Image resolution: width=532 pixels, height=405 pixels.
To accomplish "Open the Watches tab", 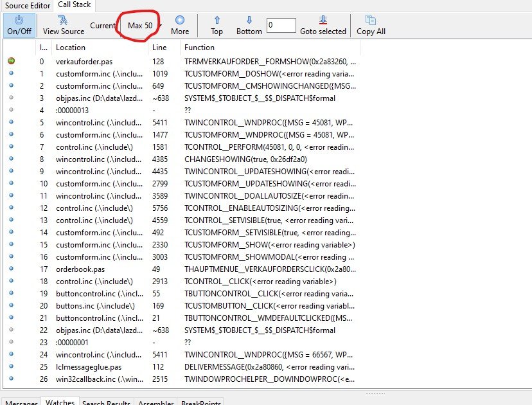I will (59, 402).
